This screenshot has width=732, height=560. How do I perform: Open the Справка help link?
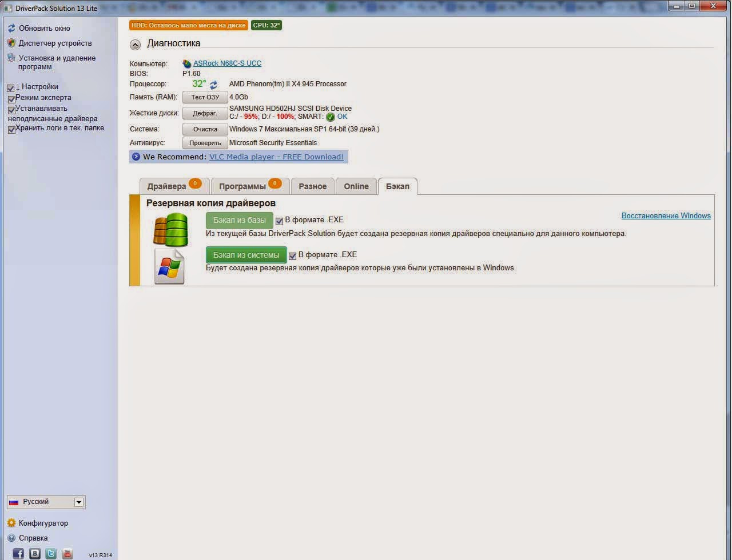(x=33, y=538)
